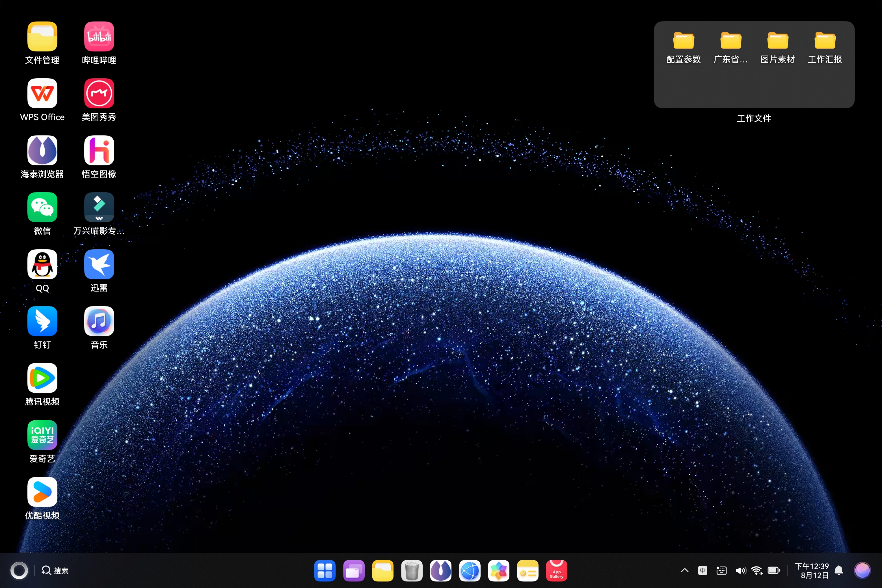Open the blue globe browser in the dock
The image size is (882, 588).
(x=470, y=571)
